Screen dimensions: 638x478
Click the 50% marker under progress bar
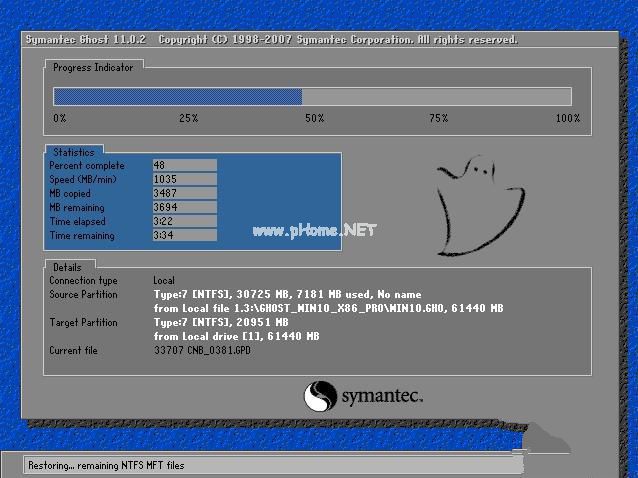[x=315, y=118]
